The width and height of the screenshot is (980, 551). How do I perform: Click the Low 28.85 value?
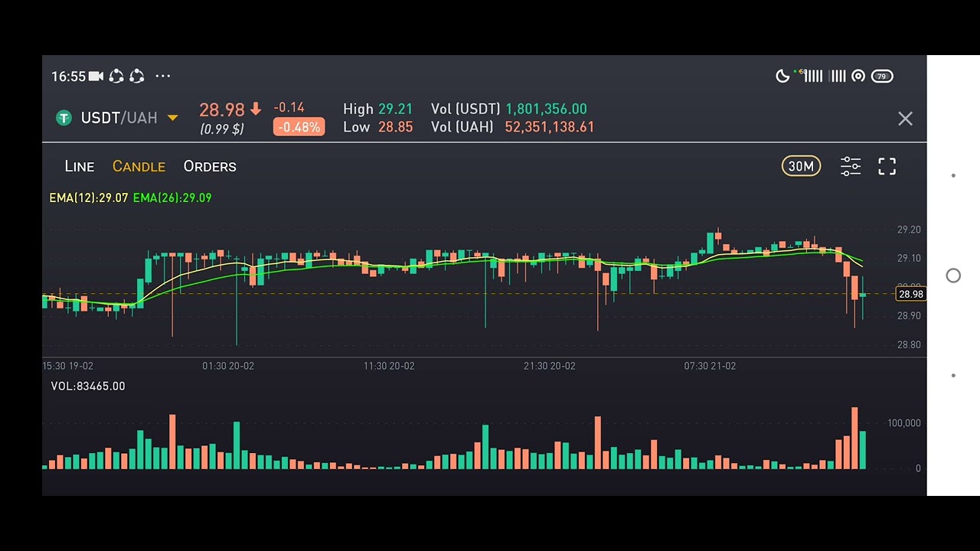click(x=395, y=127)
